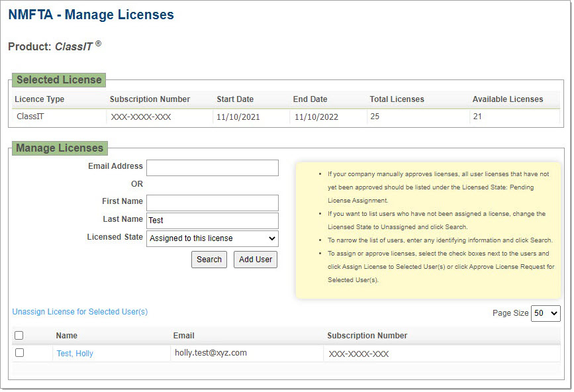Open the Licensed State dropdown
Viewport: 574px width, 392px height.
213,238
